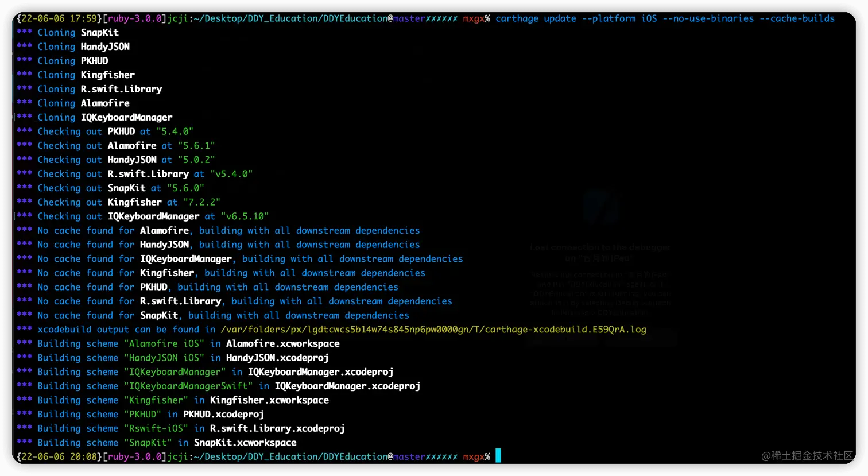The image size is (868, 476).
Task: Click the cyan cursor at bottom prompt
Action: (x=498, y=456)
